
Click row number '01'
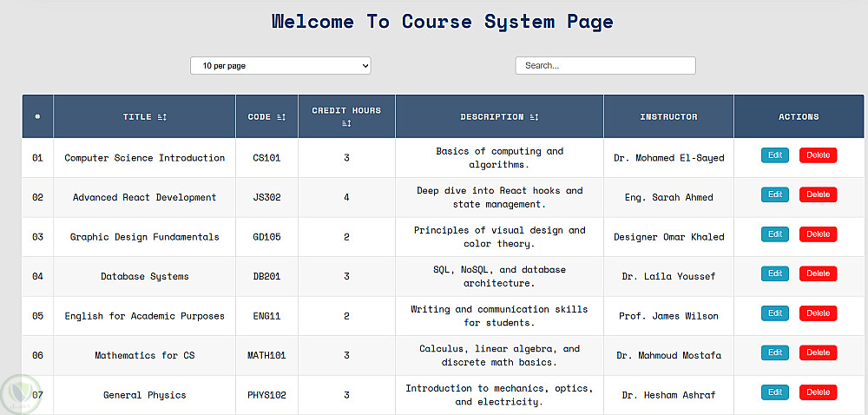pyautogui.click(x=37, y=158)
